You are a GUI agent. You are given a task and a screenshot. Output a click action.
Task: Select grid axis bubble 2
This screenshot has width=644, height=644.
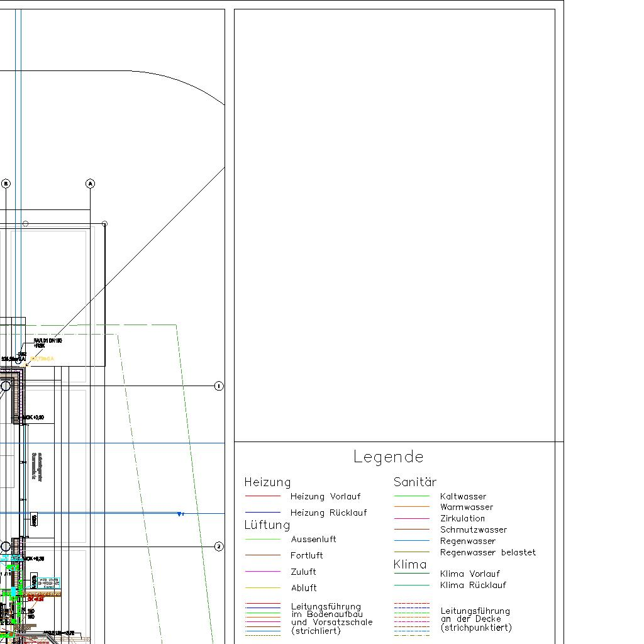(219, 547)
